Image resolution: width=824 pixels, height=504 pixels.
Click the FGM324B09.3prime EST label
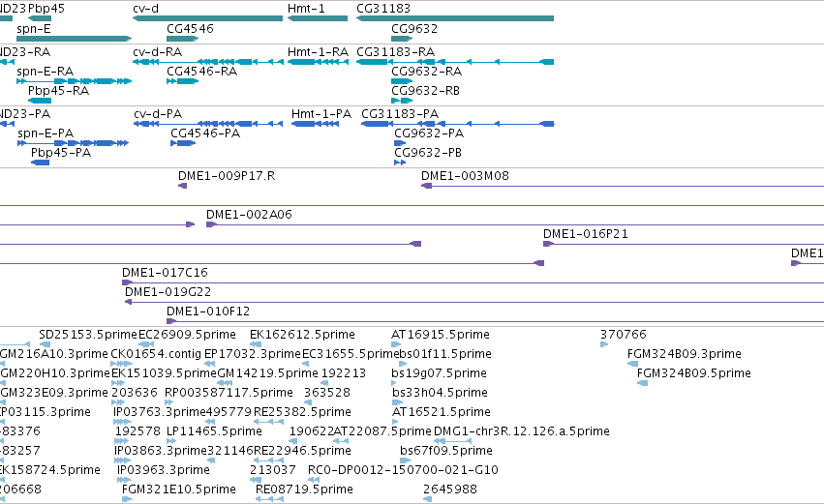pos(685,354)
